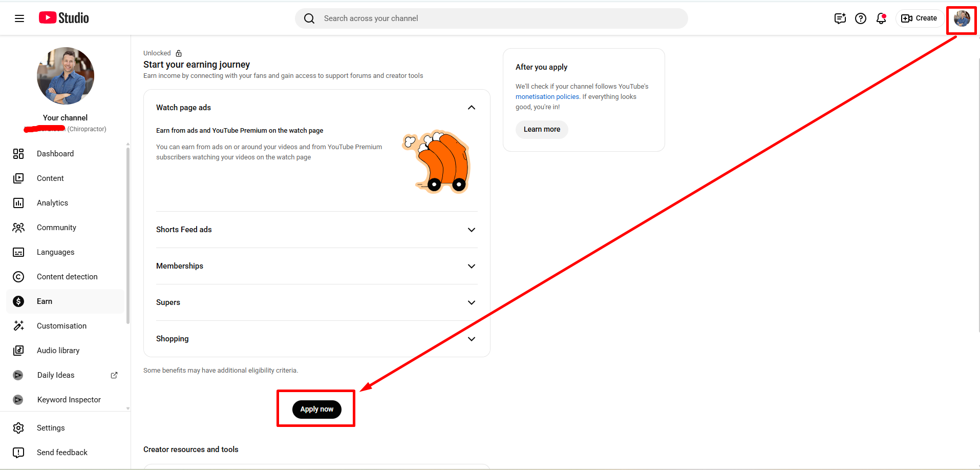Screen dimensions: 980x470
Task: Click the Create button
Action: [920, 18]
